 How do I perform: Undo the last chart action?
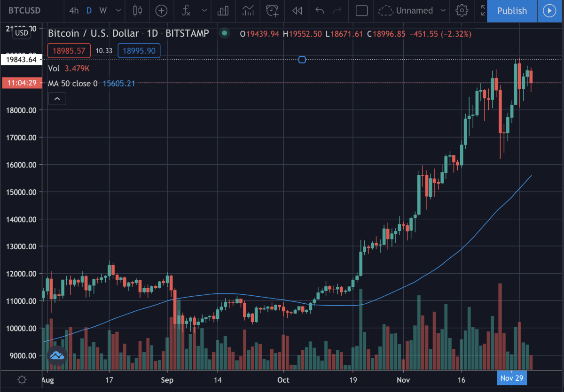320,10
